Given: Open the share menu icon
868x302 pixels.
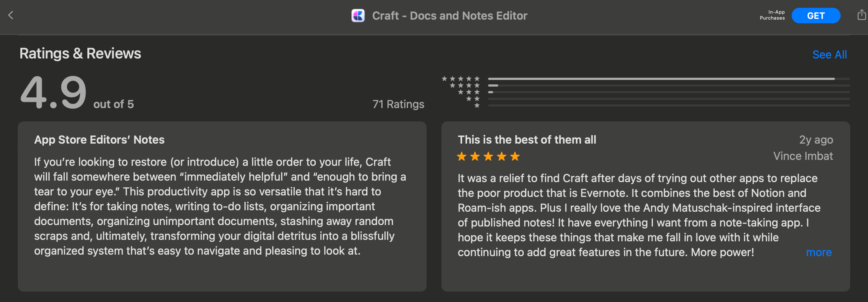Looking at the screenshot, I should [862, 15].
